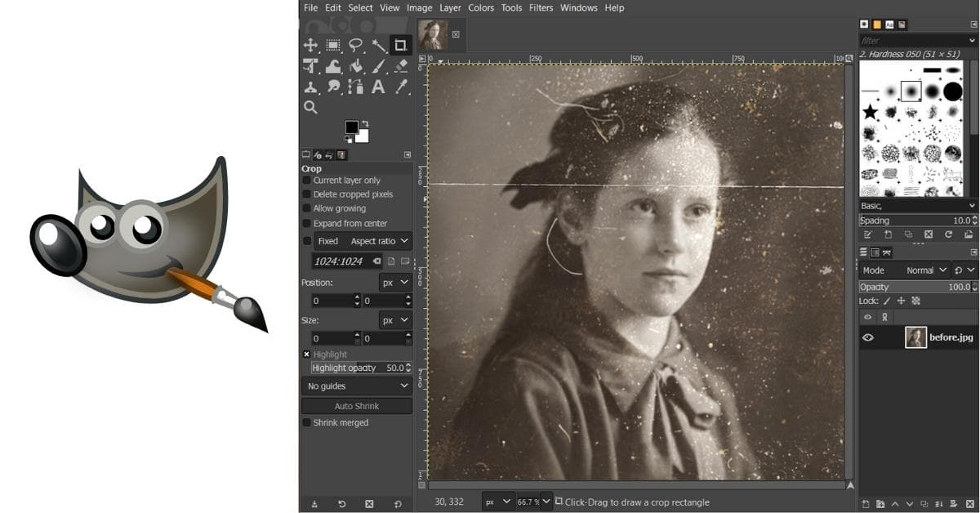Select the Crop tool
This screenshot has height=513, width=980.
pyautogui.click(x=400, y=45)
